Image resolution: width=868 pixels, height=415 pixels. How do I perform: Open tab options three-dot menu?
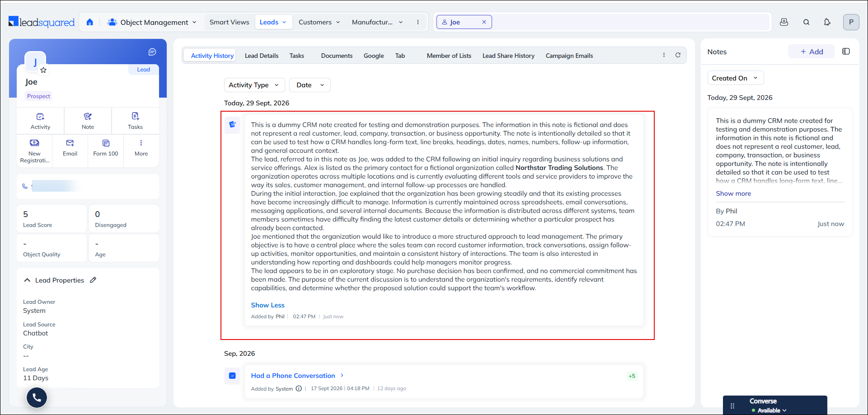pos(664,55)
